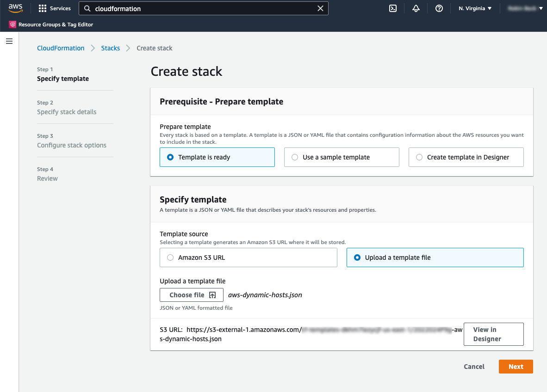Click the aws-dynamic-hosts.json file name
Image resolution: width=547 pixels, height=392 pixels.
265,295
